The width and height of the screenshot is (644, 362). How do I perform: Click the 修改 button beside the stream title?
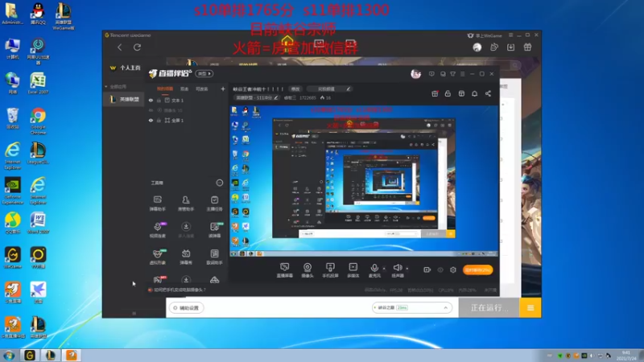click(295, 88)
